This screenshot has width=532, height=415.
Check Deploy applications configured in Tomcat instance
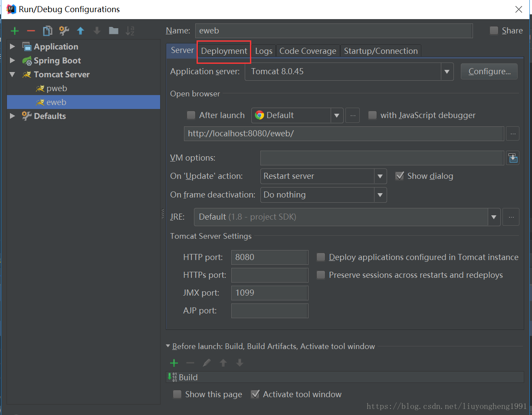(321, 257)
